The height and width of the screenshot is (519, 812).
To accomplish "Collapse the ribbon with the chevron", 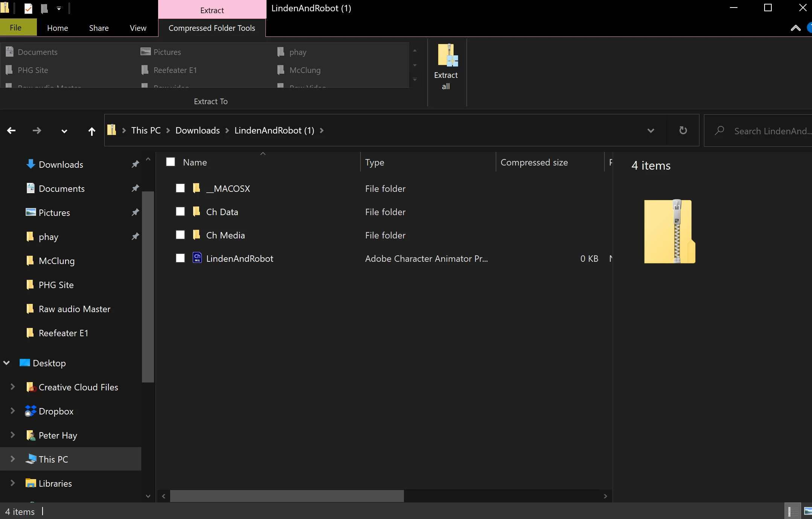I will (795, 28).
